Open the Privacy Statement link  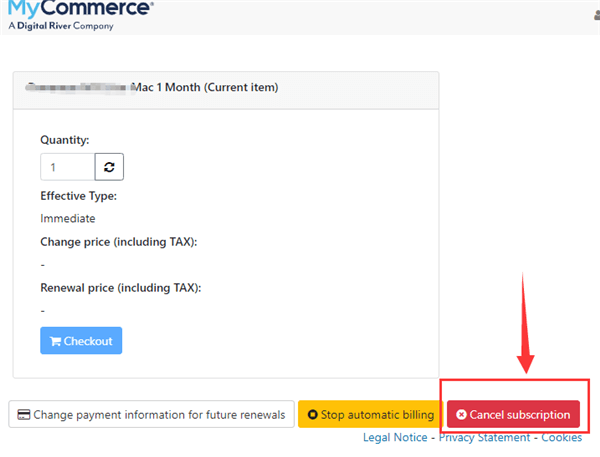click(485, 438)
